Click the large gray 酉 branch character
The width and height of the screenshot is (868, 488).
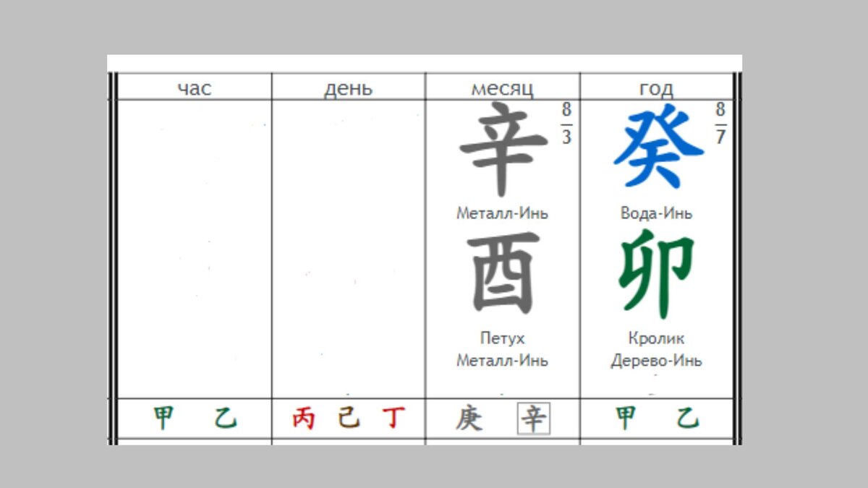[x=503, y=273]
